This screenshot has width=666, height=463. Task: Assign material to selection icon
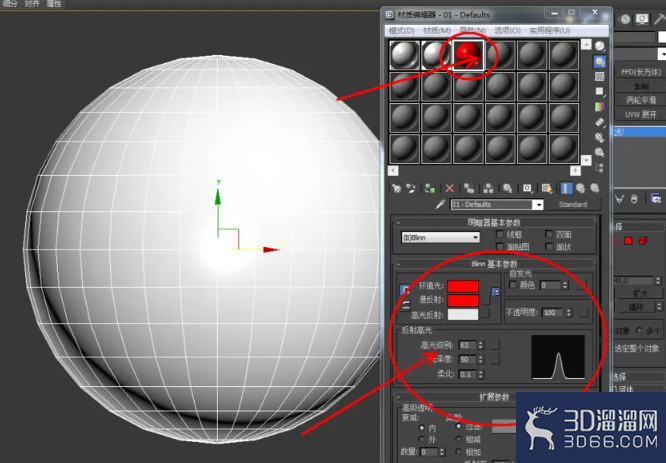430,188
